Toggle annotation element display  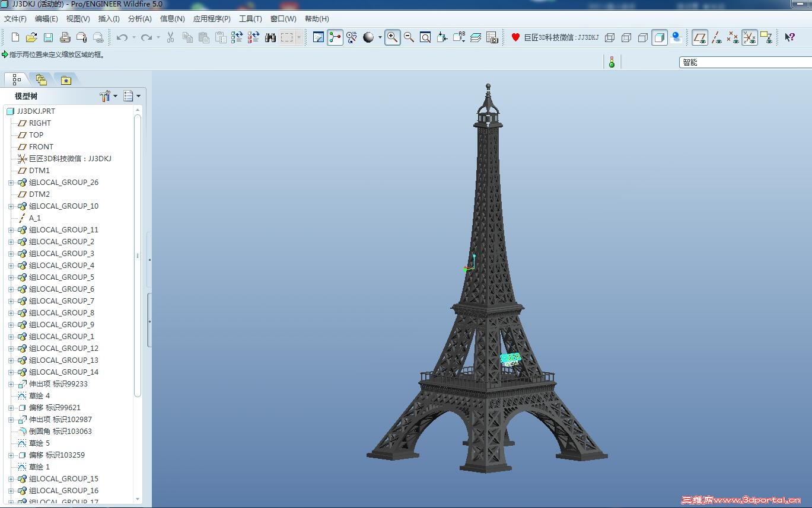pos(766,37)
